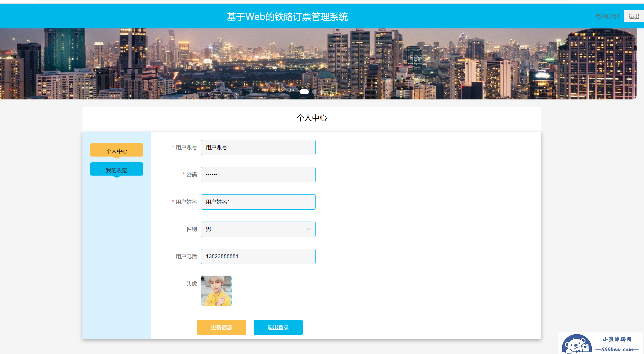Focus the 密码 password field

(x=258, y=175)
